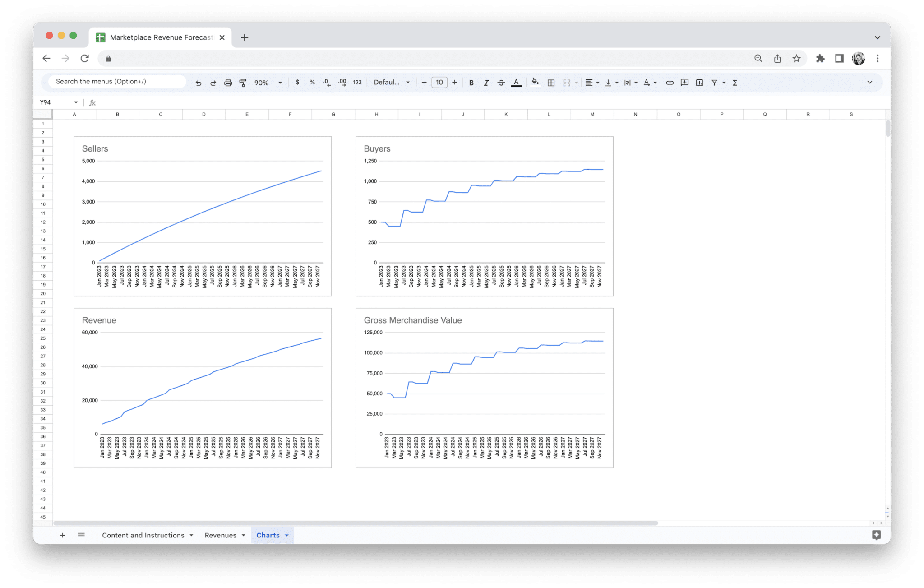Apply currency format to selection
The image size is (924, 588).
click(x=297, y=82)
